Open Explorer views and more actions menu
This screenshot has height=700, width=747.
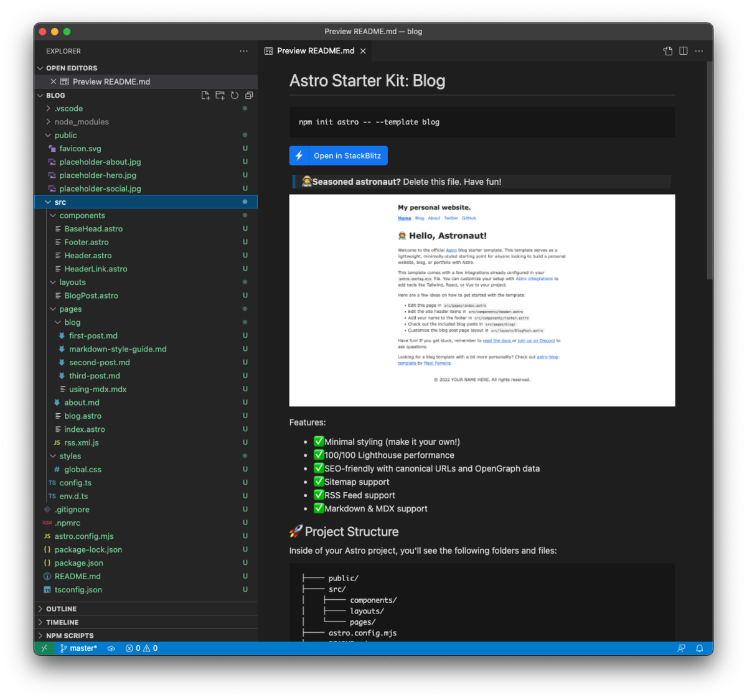click(243, 51)
